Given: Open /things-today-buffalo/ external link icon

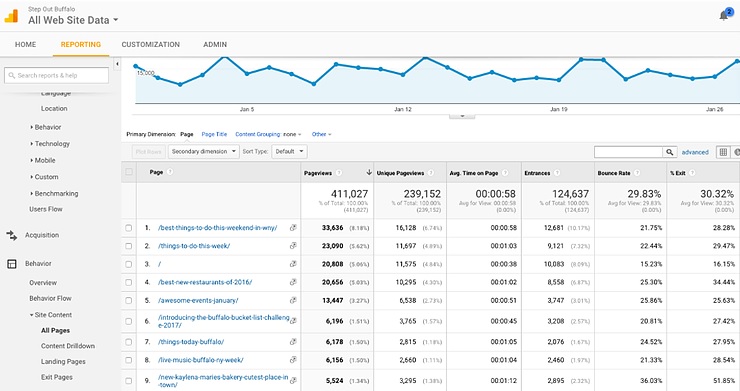Looking at the screenshot, I should pos(293,341).
